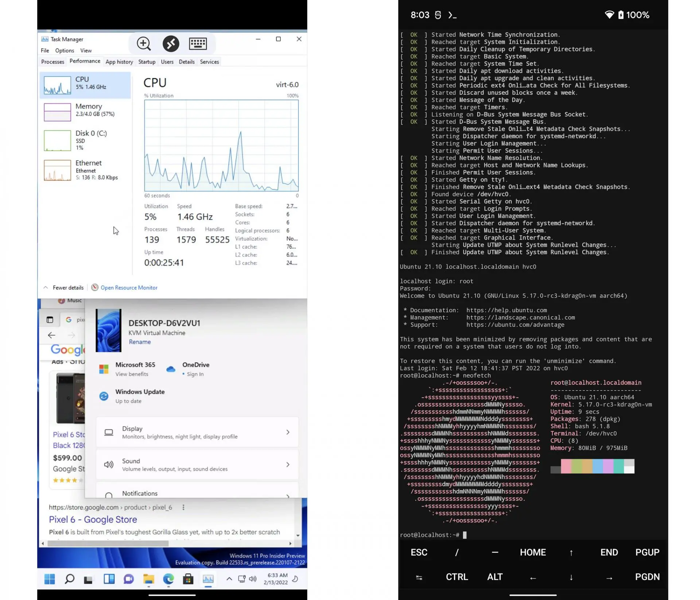Open Task View on the taskbar
Screen dimensions: 700x600
88,579
